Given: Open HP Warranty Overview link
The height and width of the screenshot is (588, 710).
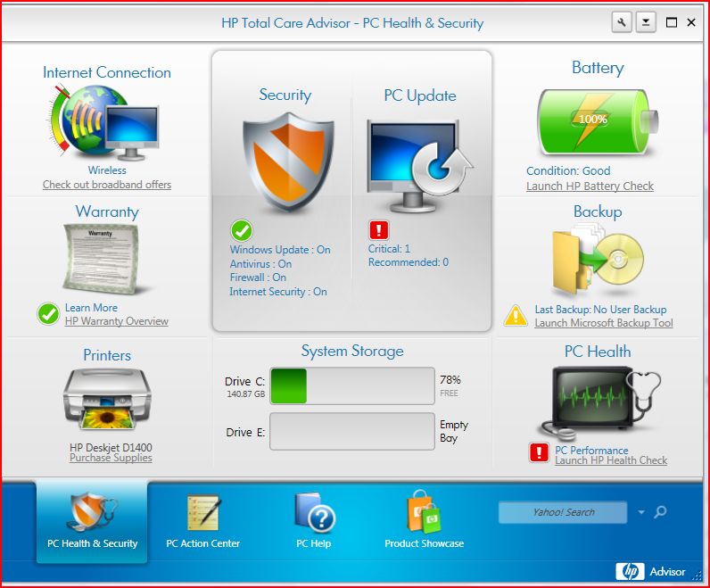Looking at the screenshot, I should pos(116,321).
